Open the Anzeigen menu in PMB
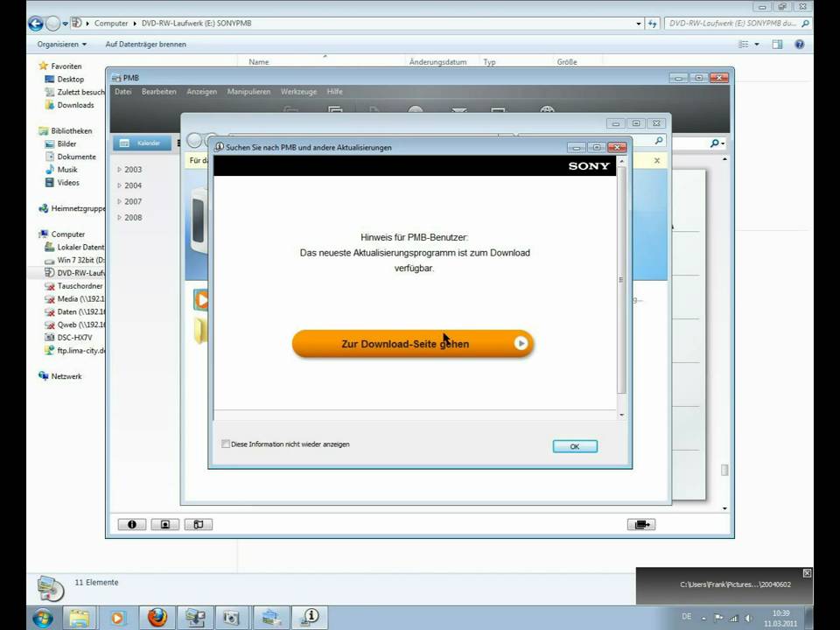 click(x=201, y=92)
